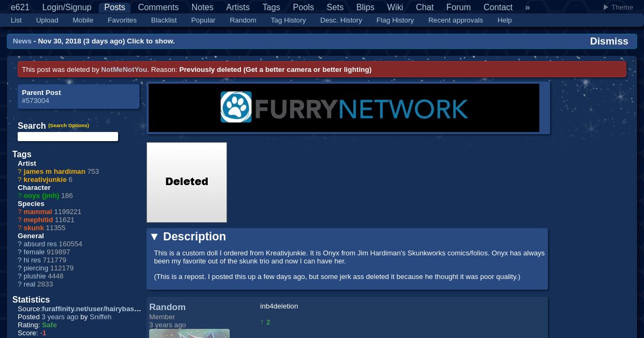View Recent approvals

click(456, 20)
